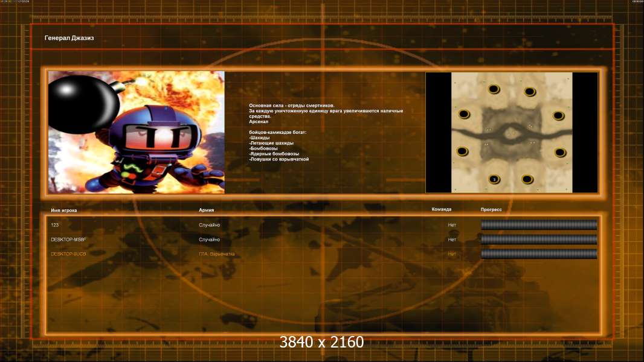The width and height of the screenshot is (644, 362).
Task: Select highlighted player 'DESKTOP-9UCB'
Action: click(69, 254)
